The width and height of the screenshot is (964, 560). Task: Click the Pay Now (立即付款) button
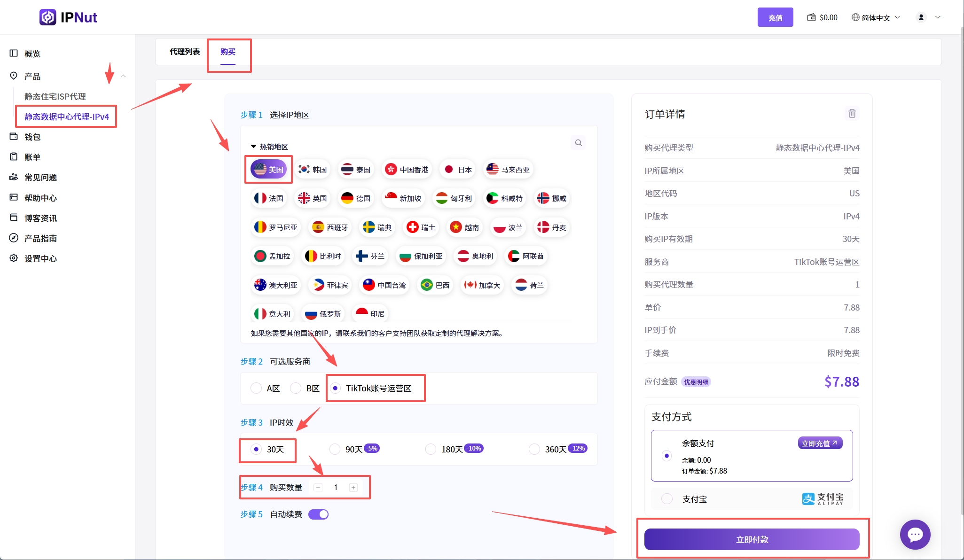click(752, 539)
